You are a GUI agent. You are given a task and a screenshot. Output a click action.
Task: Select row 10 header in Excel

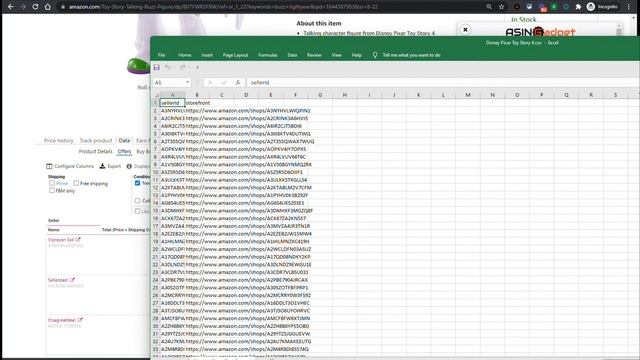coord(156,172)
